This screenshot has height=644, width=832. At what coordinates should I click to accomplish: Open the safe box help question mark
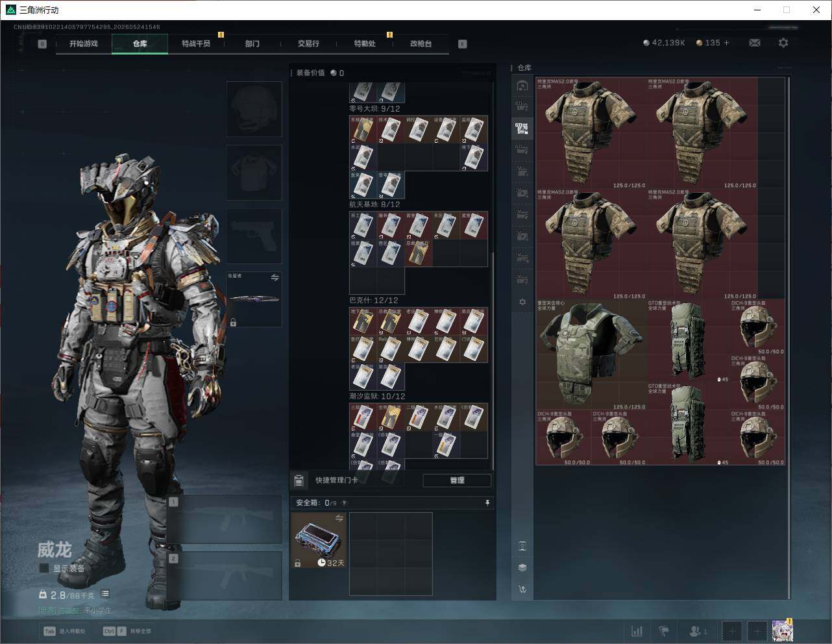coord(344,503)
